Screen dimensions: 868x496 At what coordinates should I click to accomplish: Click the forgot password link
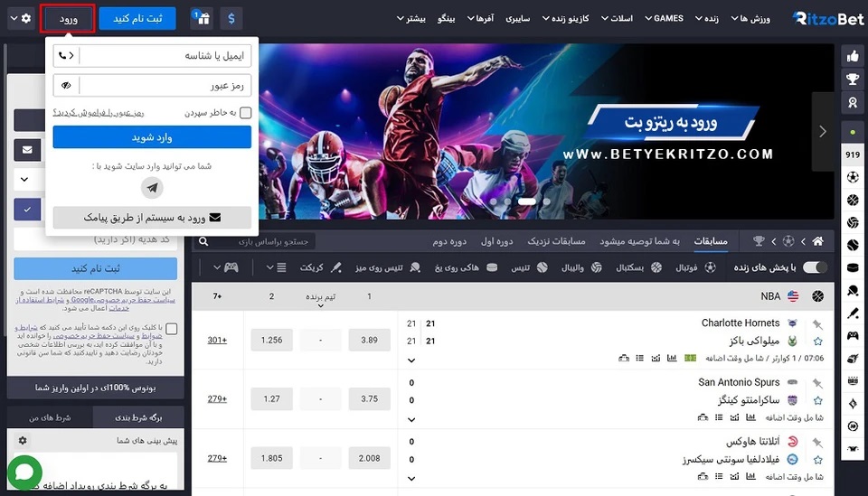point(99,113)
